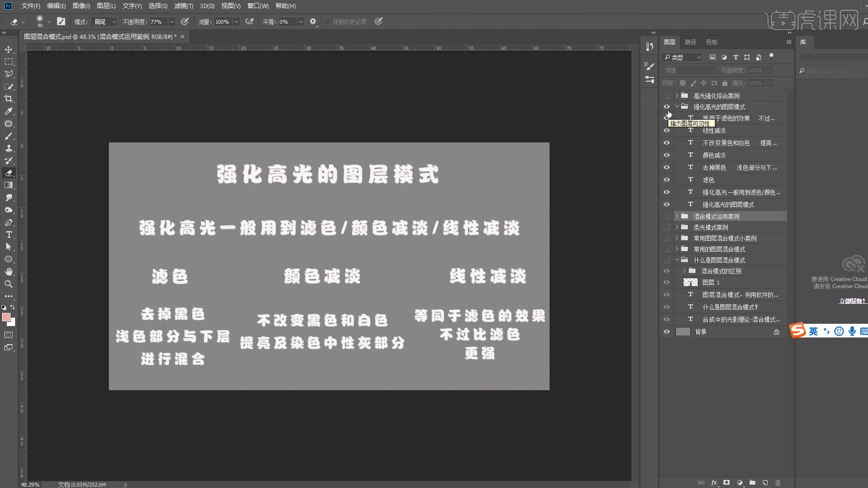Open the 滤镜(T) menu
This screenshot has width=868, height=488.
(x=184, y=6)
